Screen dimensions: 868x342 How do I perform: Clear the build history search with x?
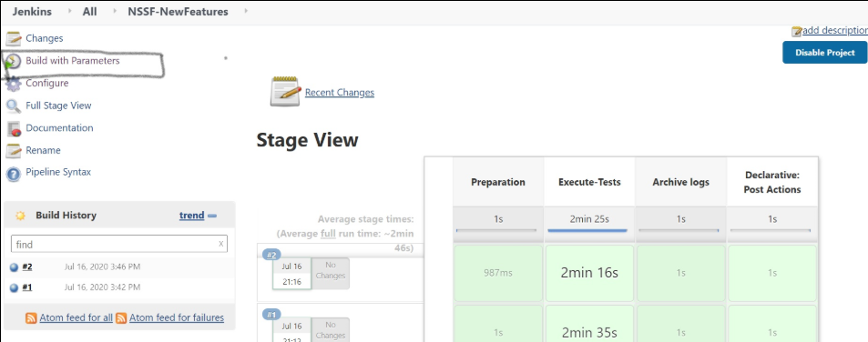tap(221, 244)
